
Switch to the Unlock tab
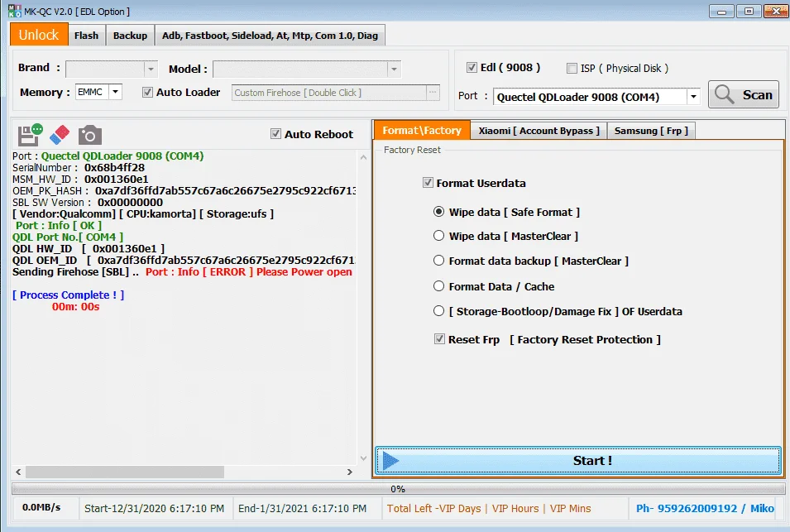pyautogui.click(x=39, y=34)
